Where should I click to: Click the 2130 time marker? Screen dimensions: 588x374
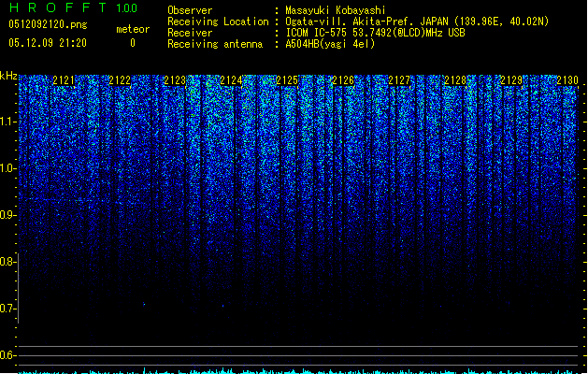[x=567, y=80]
